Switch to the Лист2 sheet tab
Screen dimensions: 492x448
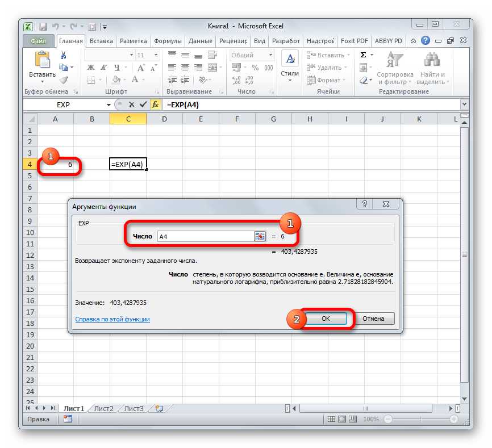(x=104, y=408)
